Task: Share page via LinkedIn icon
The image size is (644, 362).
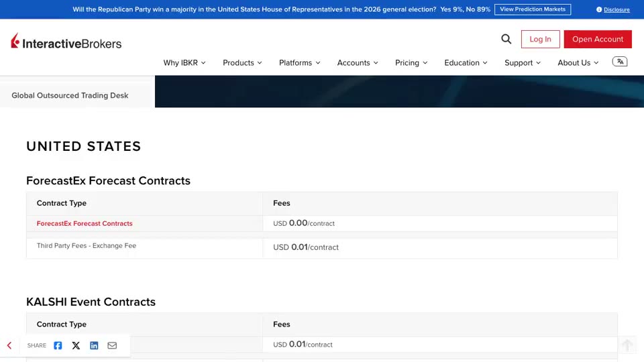Action: pos(94,346)
